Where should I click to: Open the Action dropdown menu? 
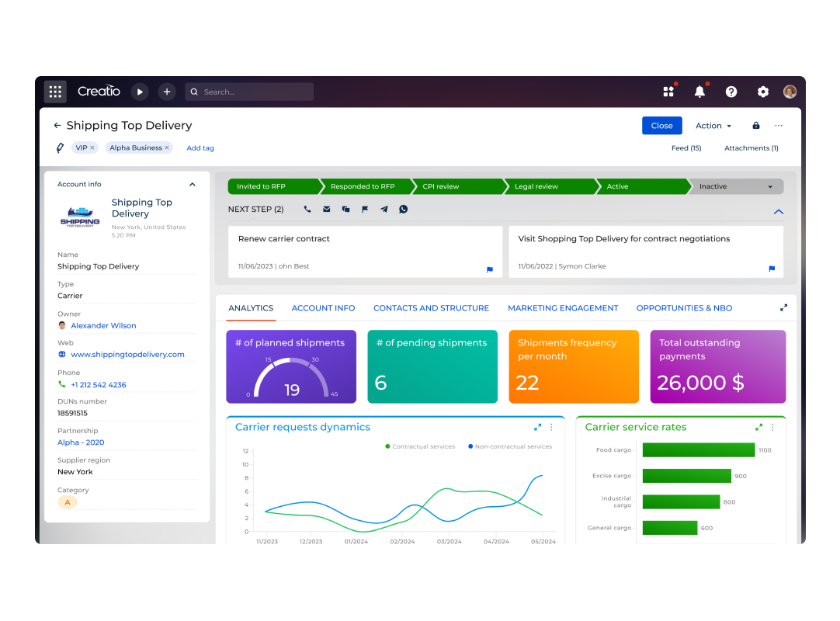coord(713,126)
